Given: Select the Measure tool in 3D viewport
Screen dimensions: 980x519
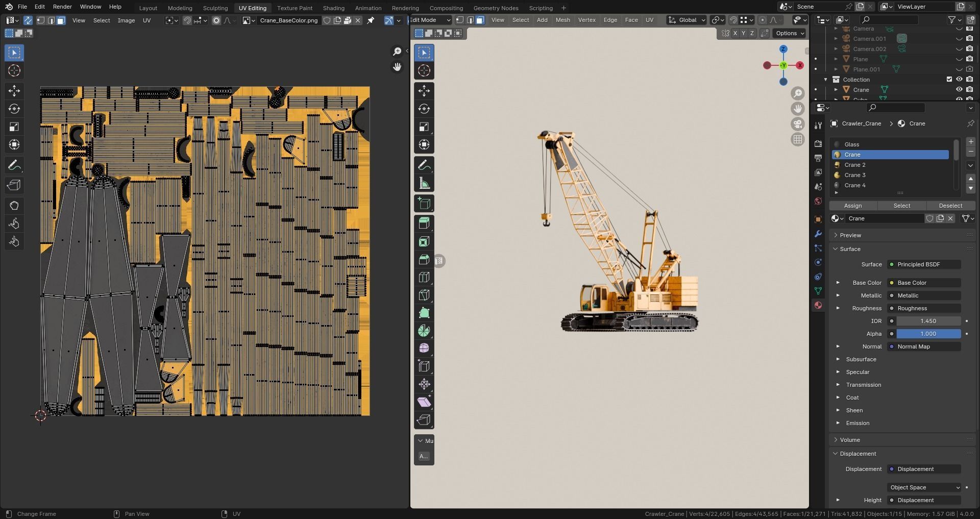Looking at the screenshot, I should [x=424, y=183].
